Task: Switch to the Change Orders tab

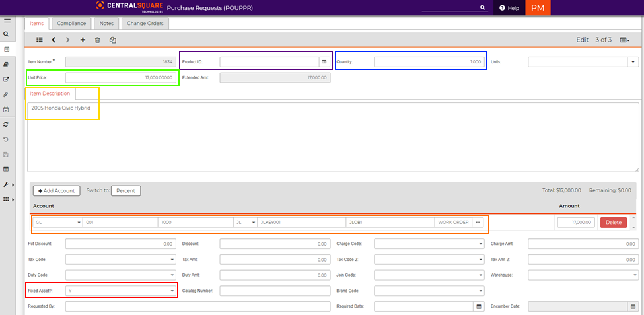Action: [145, 23]
